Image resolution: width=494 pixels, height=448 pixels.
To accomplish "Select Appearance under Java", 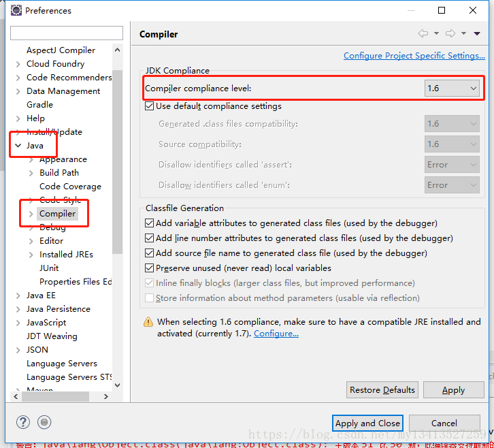I will (x=63, y=159).
